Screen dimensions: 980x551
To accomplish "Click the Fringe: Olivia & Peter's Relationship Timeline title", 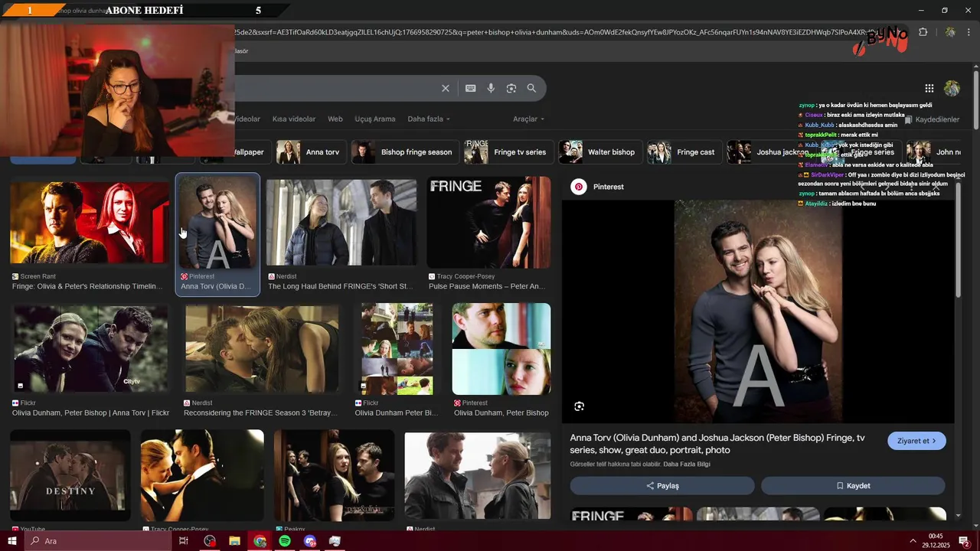I will (x=87, y=286).
